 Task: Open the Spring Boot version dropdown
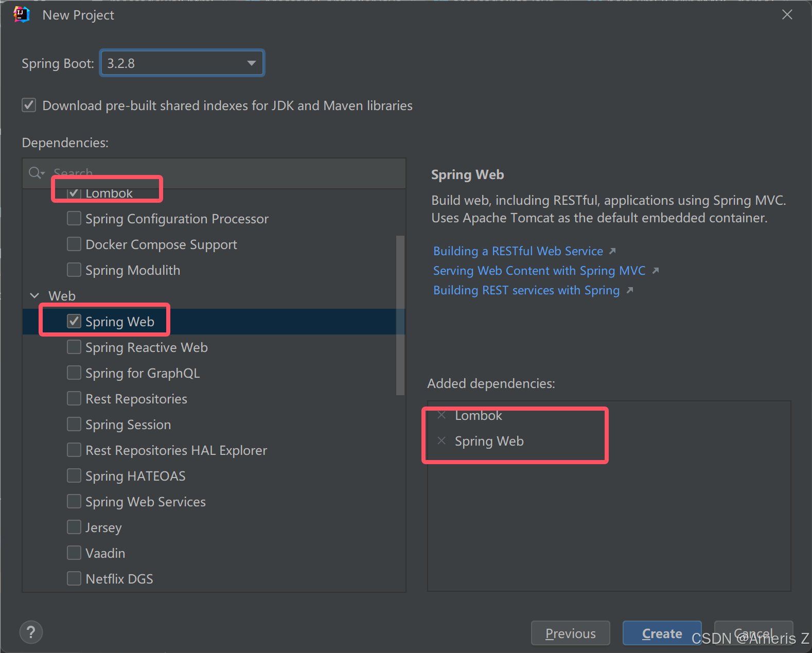[x=182, y=63]
